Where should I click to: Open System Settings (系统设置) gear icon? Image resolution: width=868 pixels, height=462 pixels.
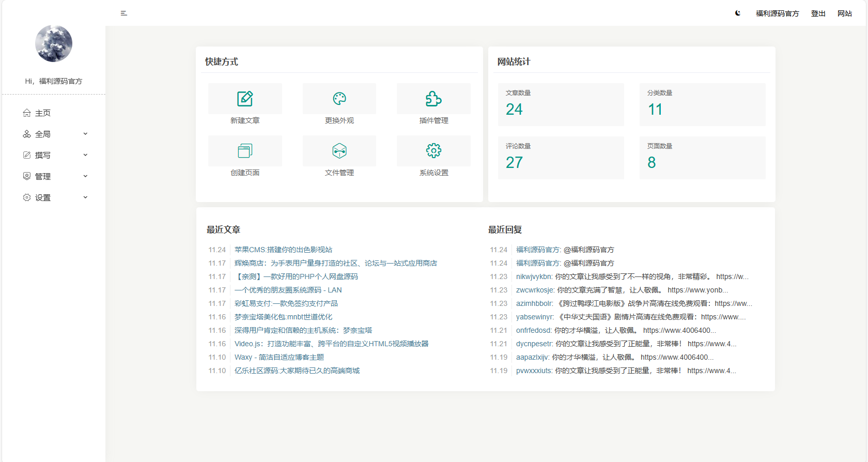pos(433,151)
